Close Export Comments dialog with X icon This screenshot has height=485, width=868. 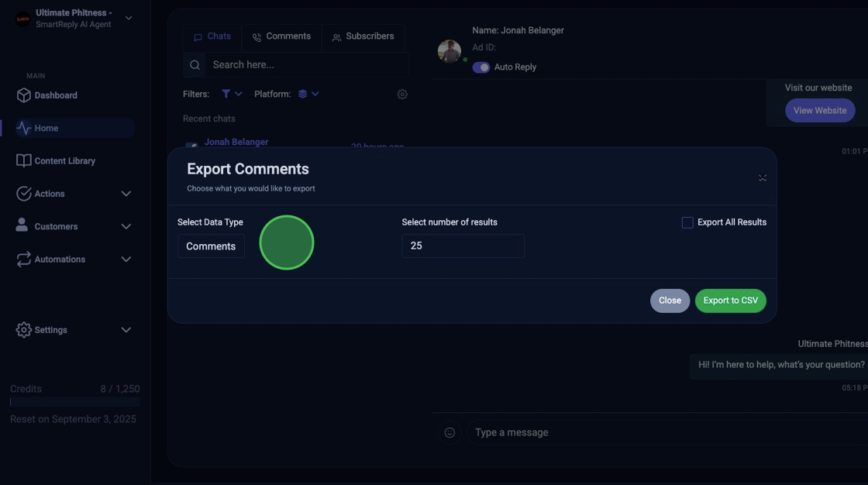click(x=763, y=177)
